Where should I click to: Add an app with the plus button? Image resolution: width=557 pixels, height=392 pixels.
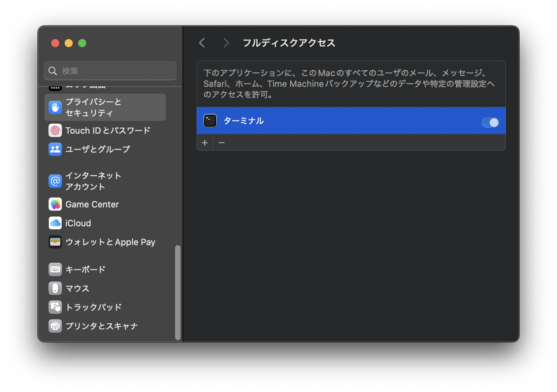205,142
